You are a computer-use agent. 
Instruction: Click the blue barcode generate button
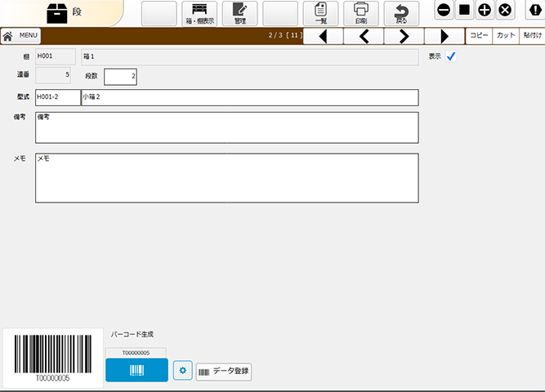[136, 370]
